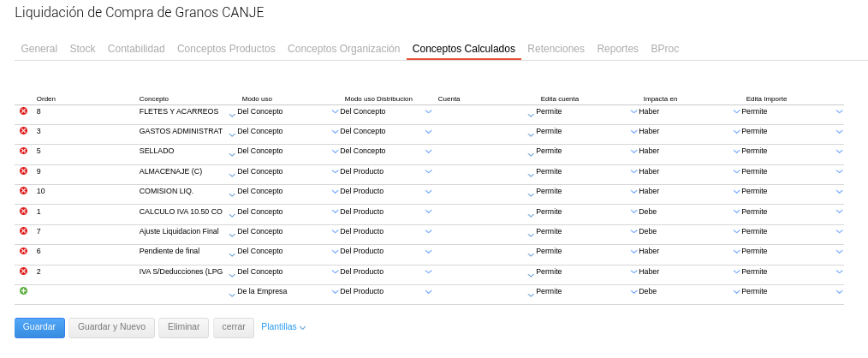Remove the Ajuste Liquidacion Final row
This screenshot has width=868, height=358.
click(x=23, y=231)
